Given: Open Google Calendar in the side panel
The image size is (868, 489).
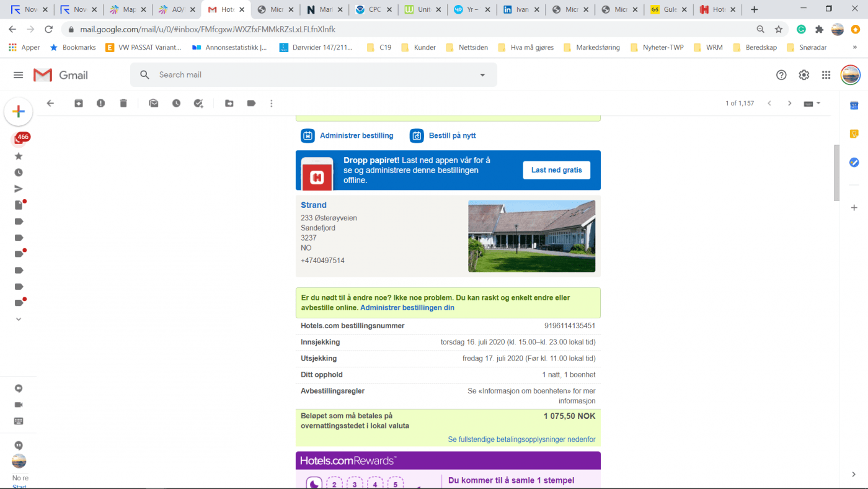Looking at the screenshot, I should click(854, 106).
